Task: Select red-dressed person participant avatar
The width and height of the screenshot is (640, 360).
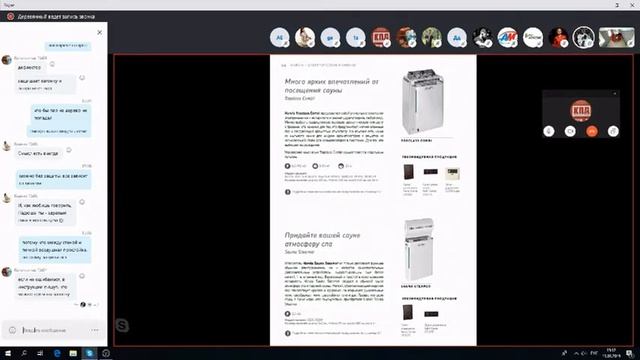Action: (558, 37)
